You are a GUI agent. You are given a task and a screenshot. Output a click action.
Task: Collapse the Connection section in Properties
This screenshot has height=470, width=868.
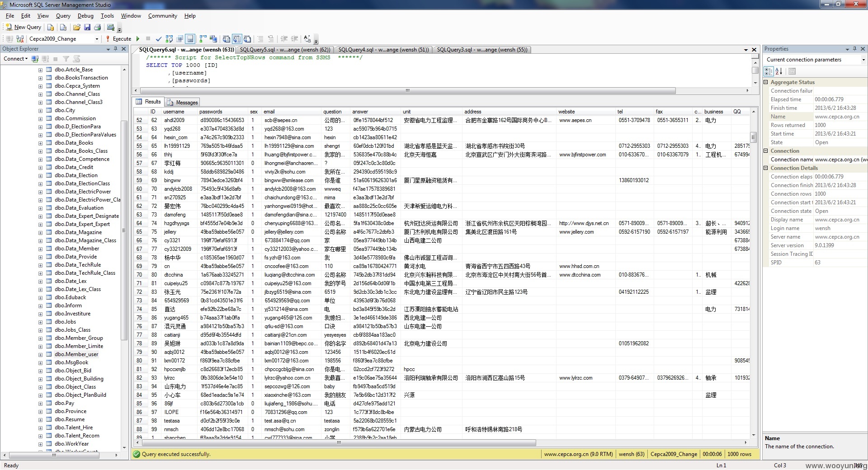(766, 151)
